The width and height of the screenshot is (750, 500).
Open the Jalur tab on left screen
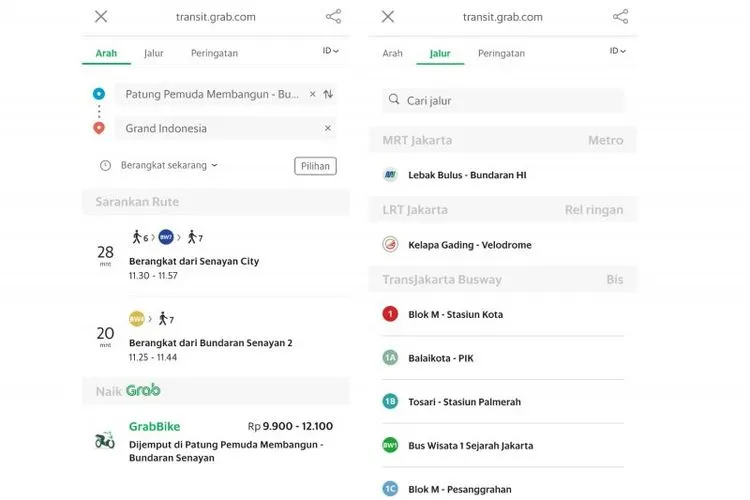tap(154, 53)
